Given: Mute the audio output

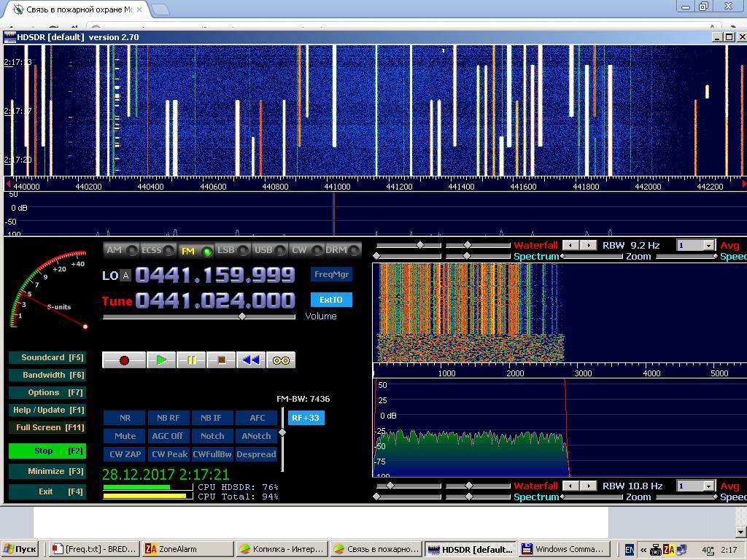Looking at the screenshot, I should point(125,436).
